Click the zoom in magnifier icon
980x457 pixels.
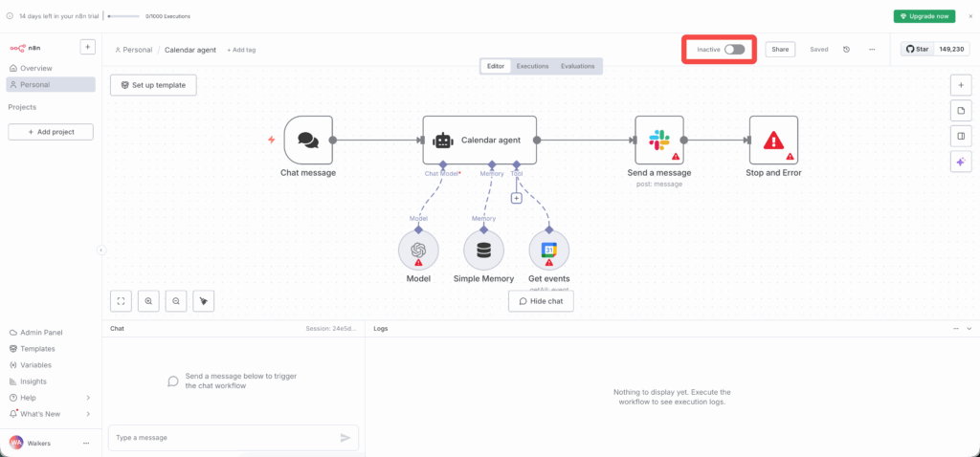[148, 300]
